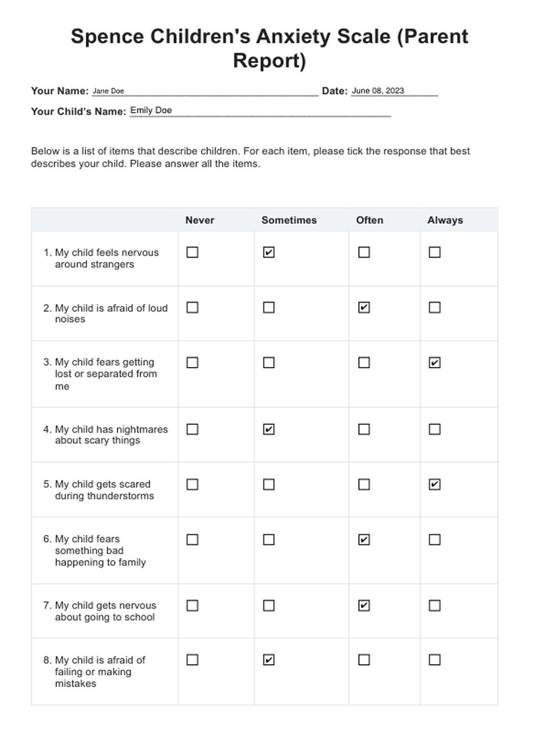This screenshot has width=545, height=756.
Task: Uncheck Sometimes for nervous around strangers
Action: (x=269, y=252)
